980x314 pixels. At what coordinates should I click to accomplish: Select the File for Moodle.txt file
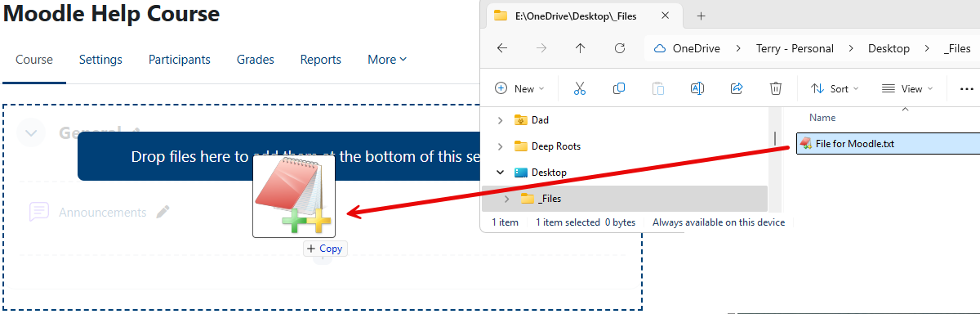click(889, 144)
